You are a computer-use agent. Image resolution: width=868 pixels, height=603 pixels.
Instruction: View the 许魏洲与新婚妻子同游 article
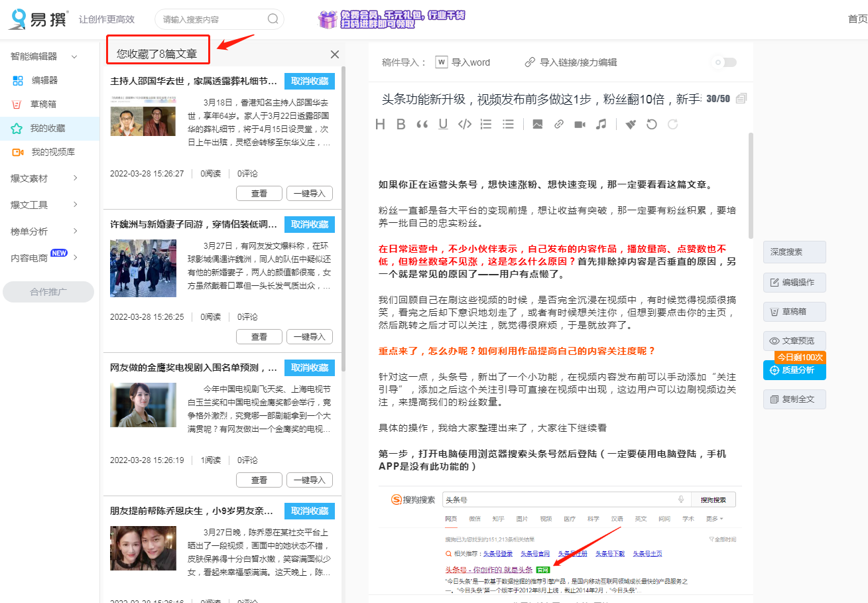[259, 337]
